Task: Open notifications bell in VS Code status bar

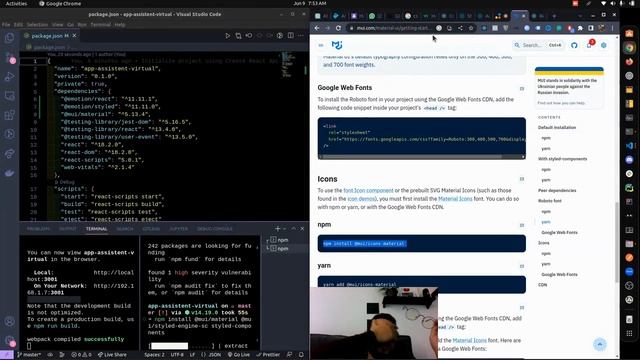Action: click(301, 355)
